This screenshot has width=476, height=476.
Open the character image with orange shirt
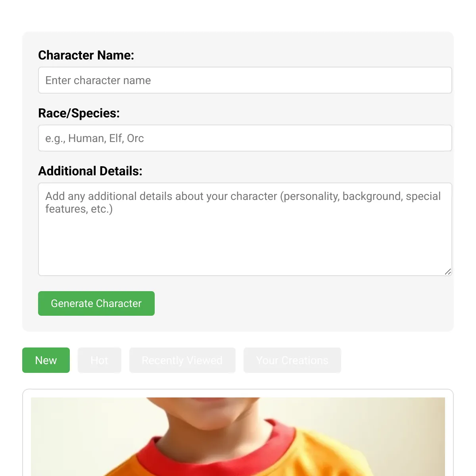(238, 437)
